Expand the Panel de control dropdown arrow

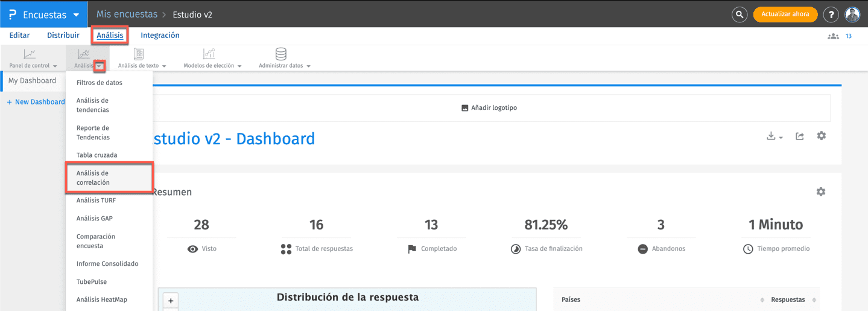click(55, 66)
